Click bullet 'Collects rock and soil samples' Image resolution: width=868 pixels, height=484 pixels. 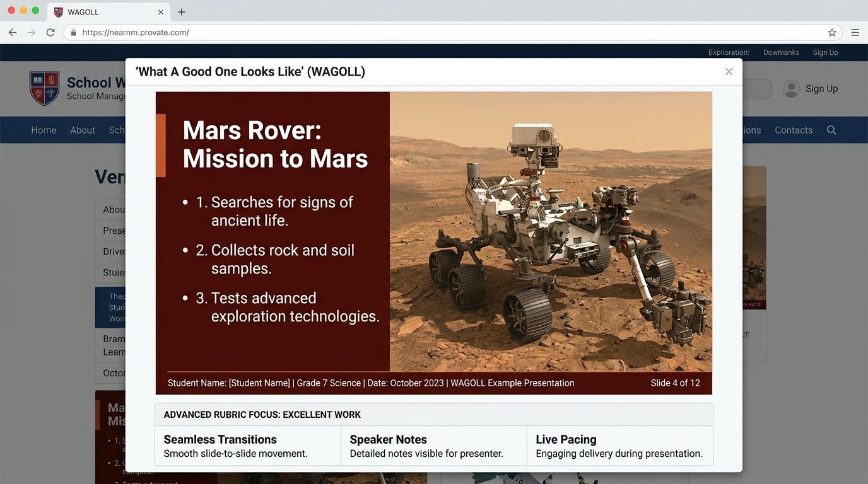coord(275,259)
